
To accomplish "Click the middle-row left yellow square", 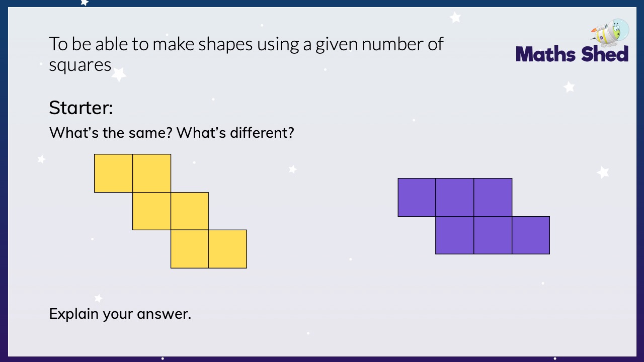I will (152, 211).
